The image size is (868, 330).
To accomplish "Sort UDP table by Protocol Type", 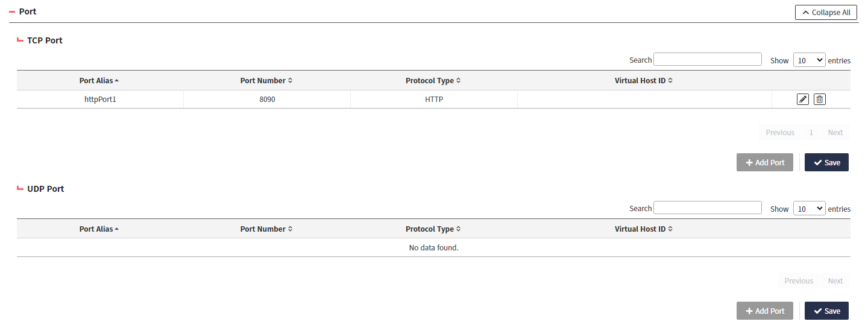I will pyautogui.click(x=433, y=229).
